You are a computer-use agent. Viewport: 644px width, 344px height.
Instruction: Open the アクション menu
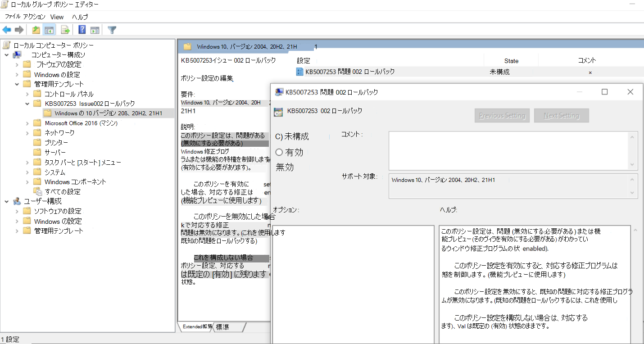point(34,17)
